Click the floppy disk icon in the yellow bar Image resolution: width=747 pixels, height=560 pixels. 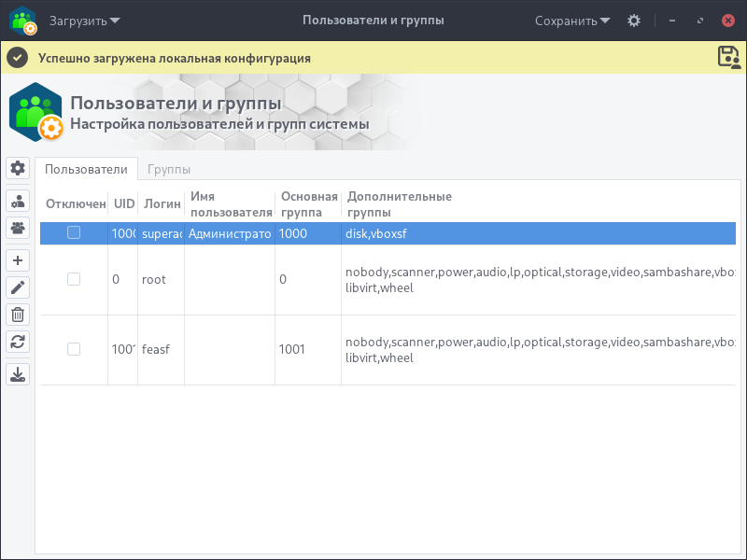point(727,57)
